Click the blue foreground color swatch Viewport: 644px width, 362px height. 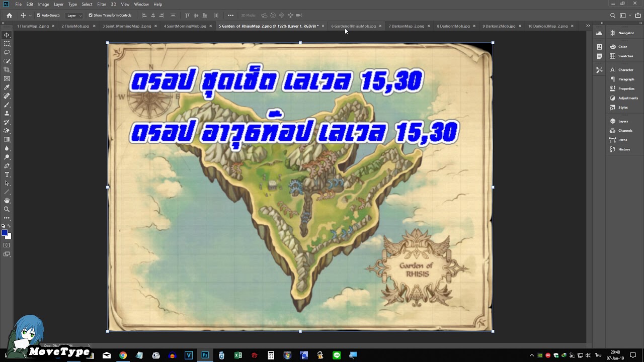pos(4,232)
